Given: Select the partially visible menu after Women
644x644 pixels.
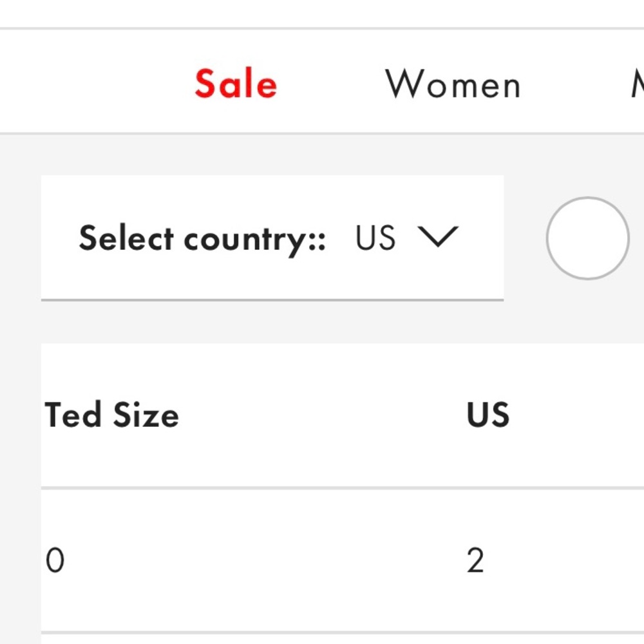Looking at the screenshot, I should pos(638,84).
